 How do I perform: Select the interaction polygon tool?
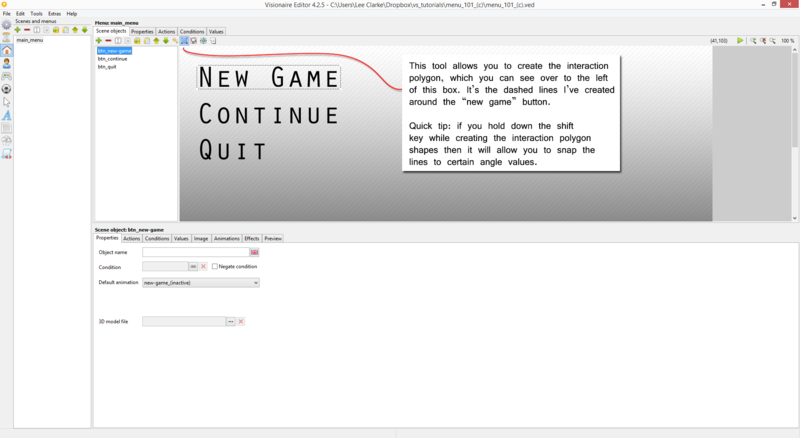coord(185,41)
